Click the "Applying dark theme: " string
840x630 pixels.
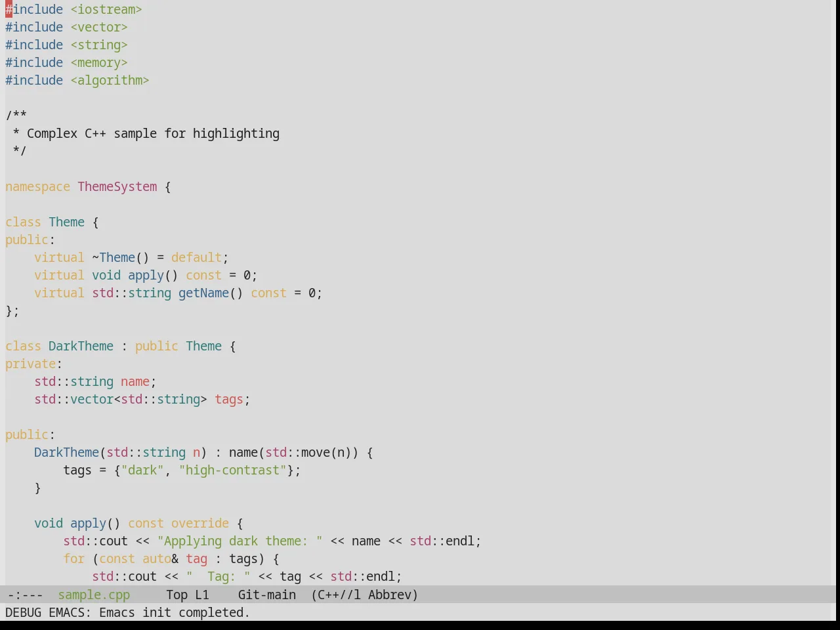click(x=240, y=541)
